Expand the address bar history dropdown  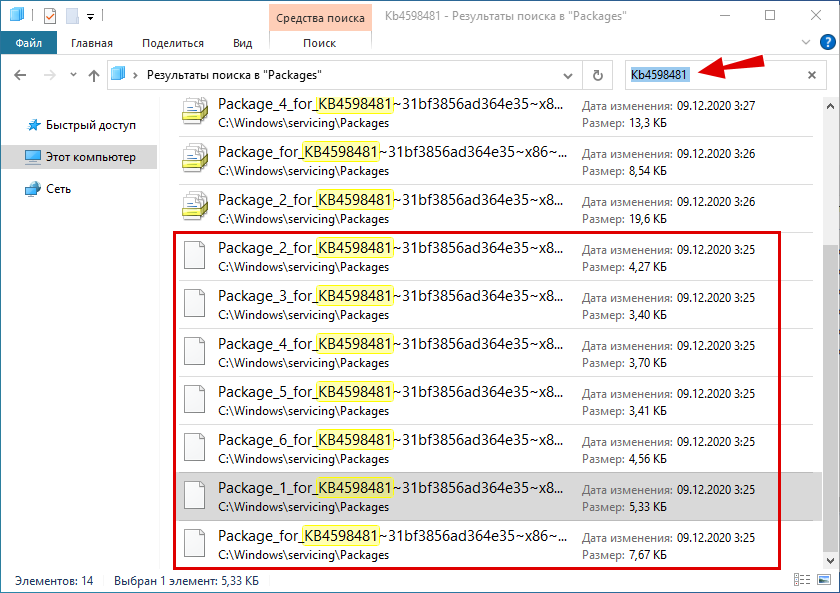click(568, 76)
